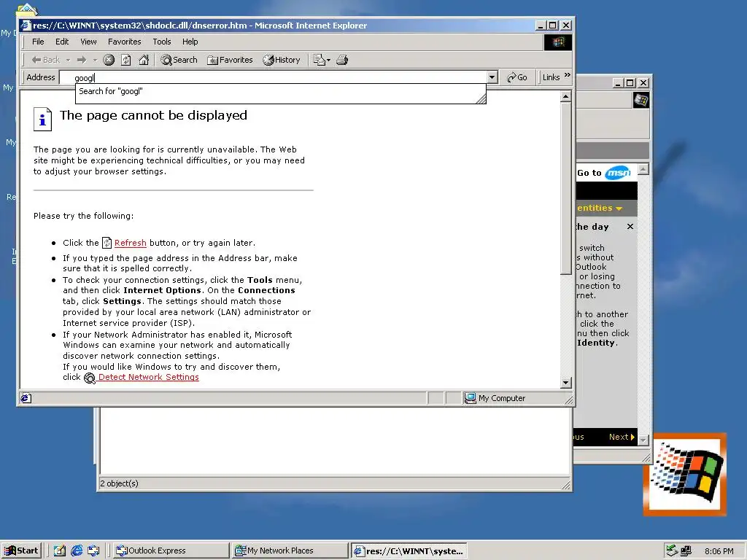
Task: Click the Mail toolbar icon
Action: 320,60
